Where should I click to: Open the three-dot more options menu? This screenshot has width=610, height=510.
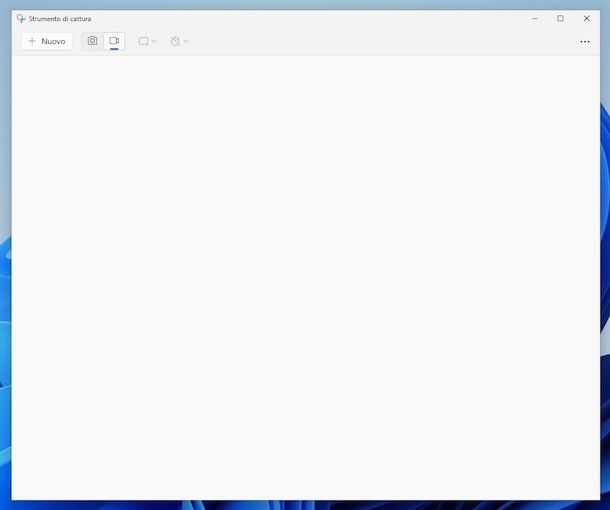585,42
